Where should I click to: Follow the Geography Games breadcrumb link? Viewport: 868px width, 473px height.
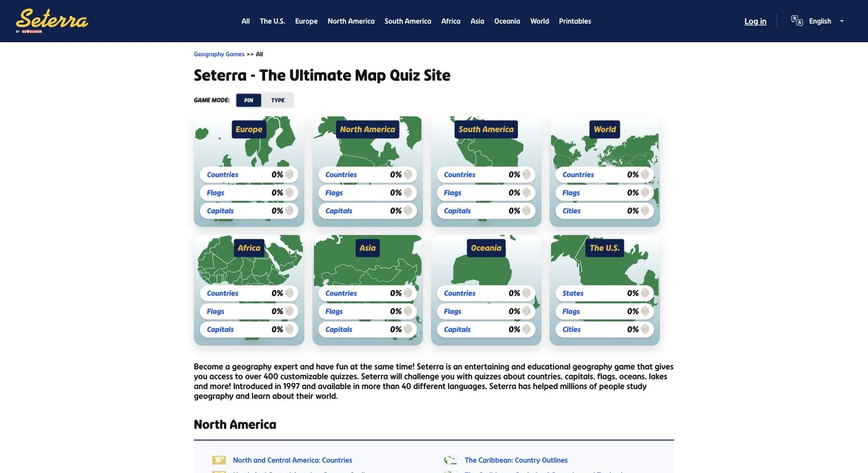pos(219,54)
